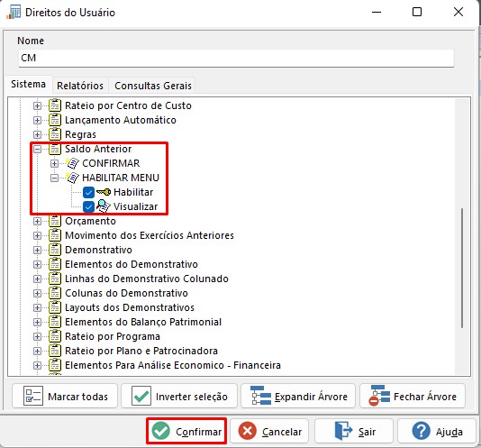The height and width of the screenshot is (448, 481).
Task: Confirm the user rights changes
Action: [186, 431]
